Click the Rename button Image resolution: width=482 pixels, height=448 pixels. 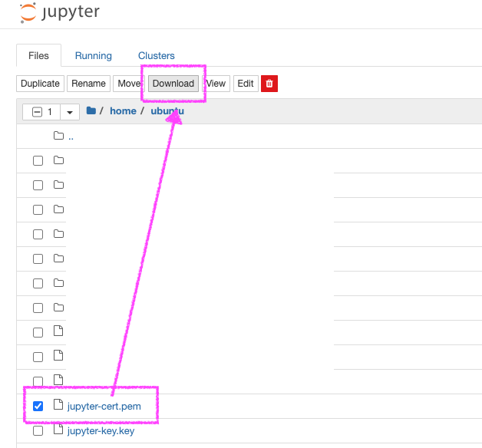tap(88, 84)
